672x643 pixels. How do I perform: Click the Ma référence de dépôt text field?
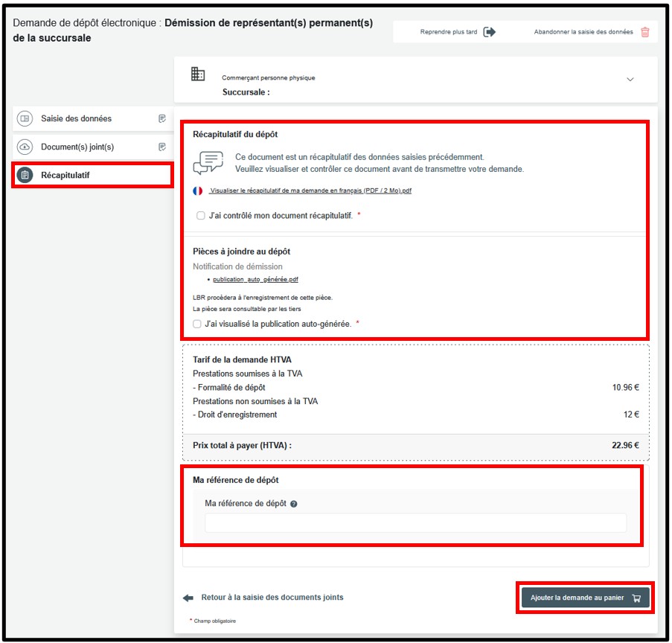pyautogui.click(x=415, y=522)
